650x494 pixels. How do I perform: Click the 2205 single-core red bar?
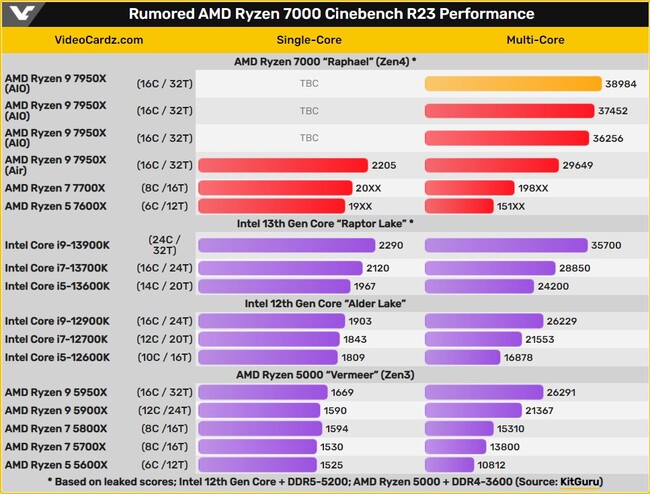point(285,165)
